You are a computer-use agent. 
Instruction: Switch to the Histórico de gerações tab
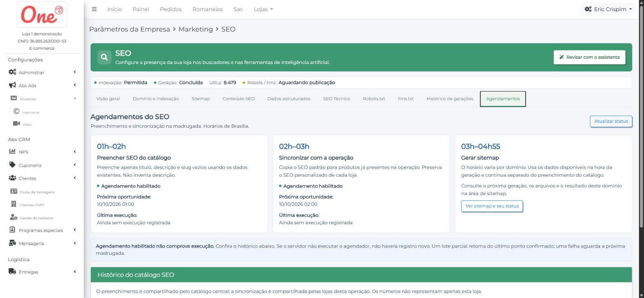450,99
